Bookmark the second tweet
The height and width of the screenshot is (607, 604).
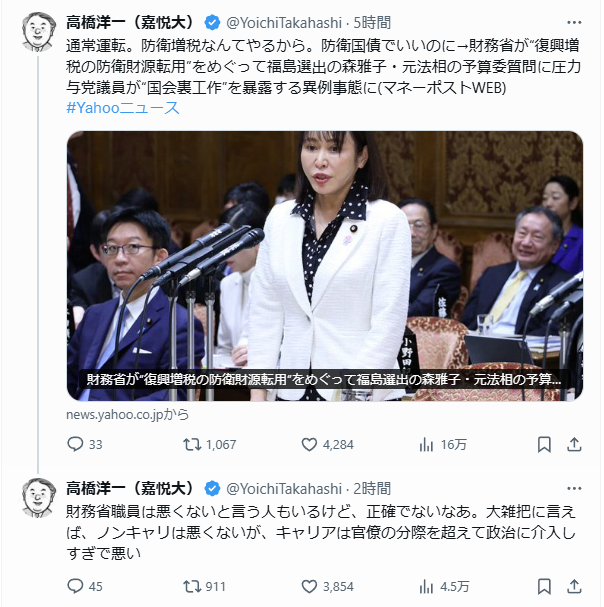pos(544,586)
